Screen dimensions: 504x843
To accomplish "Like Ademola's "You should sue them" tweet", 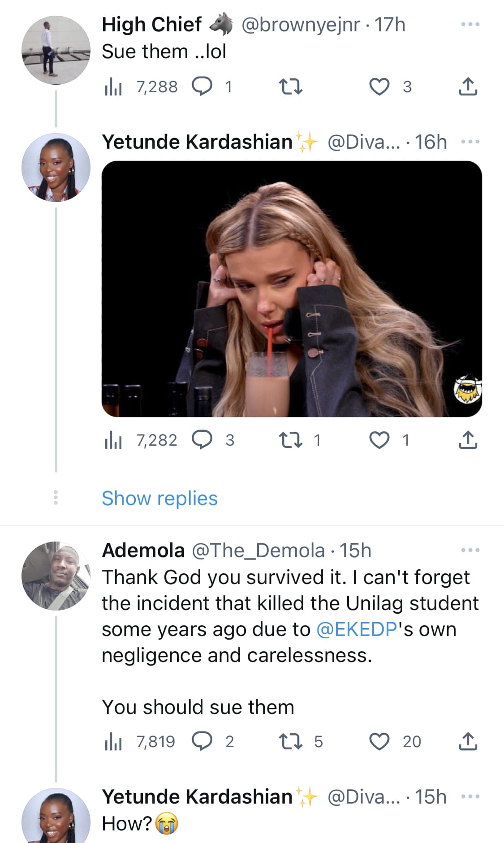I will click(x=379, y=742).
